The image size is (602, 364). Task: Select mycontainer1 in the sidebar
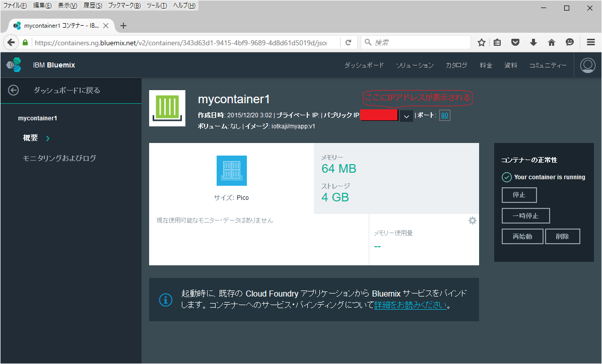coord(38,118)
